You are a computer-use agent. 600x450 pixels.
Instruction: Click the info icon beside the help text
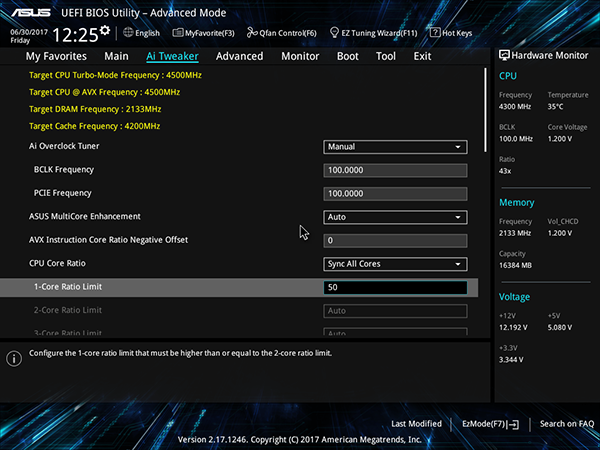tap(14, 359)
